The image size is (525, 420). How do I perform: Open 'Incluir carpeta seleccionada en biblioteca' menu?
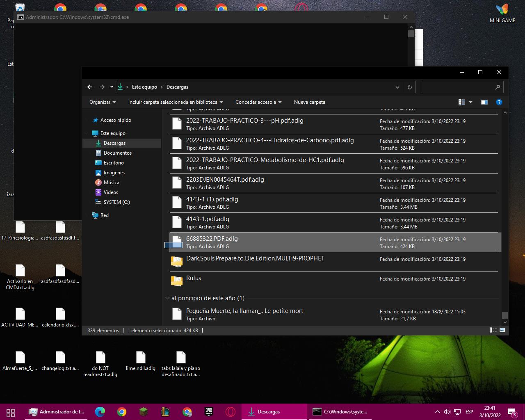(175, 102)
